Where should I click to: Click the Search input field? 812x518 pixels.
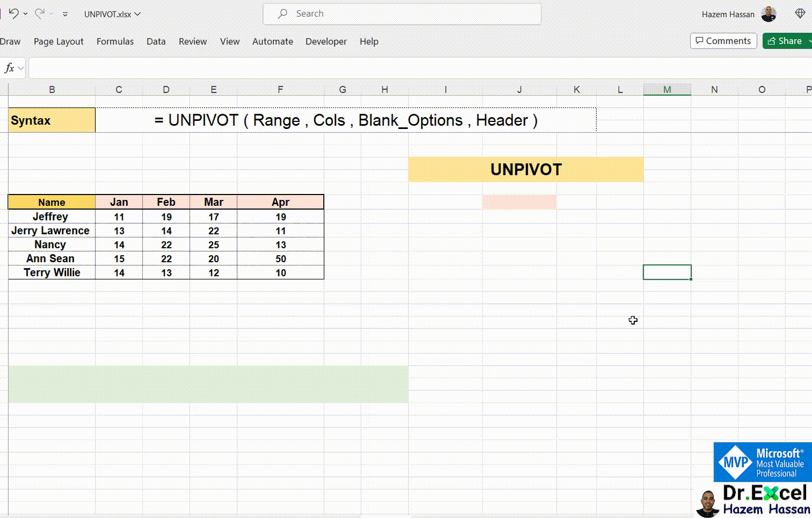pos(402,14)
